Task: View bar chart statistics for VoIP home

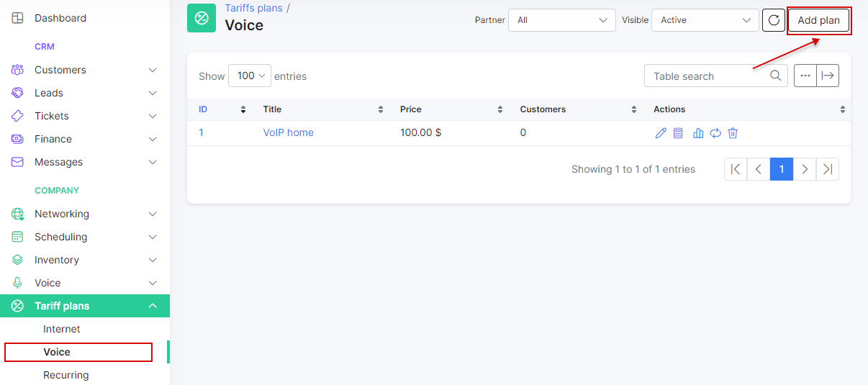Action: [698, 133]
